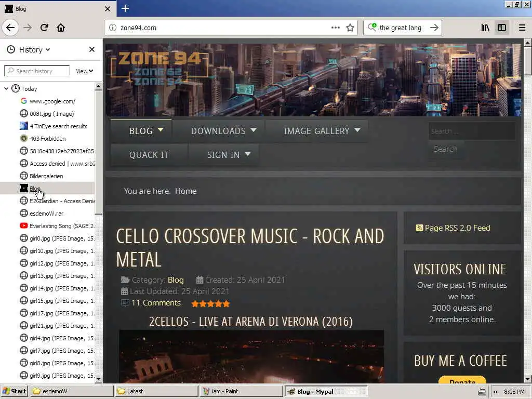Screen dimensions: 532x399
Task: Open esdemoW.rar history entry
Action: pos(42,214)
